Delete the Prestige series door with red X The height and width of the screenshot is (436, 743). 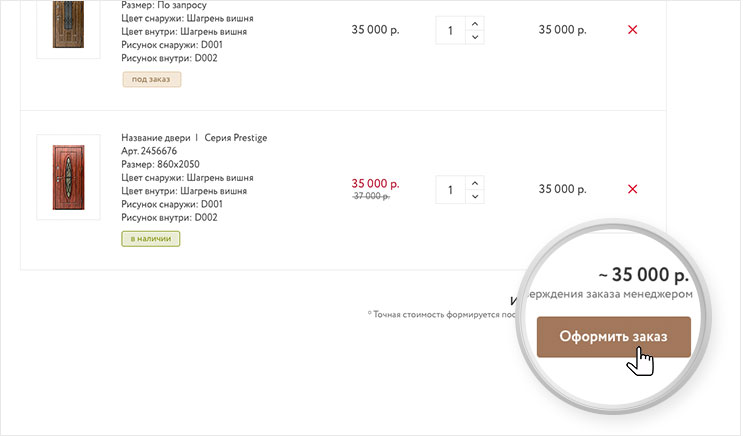click(632, 189)
